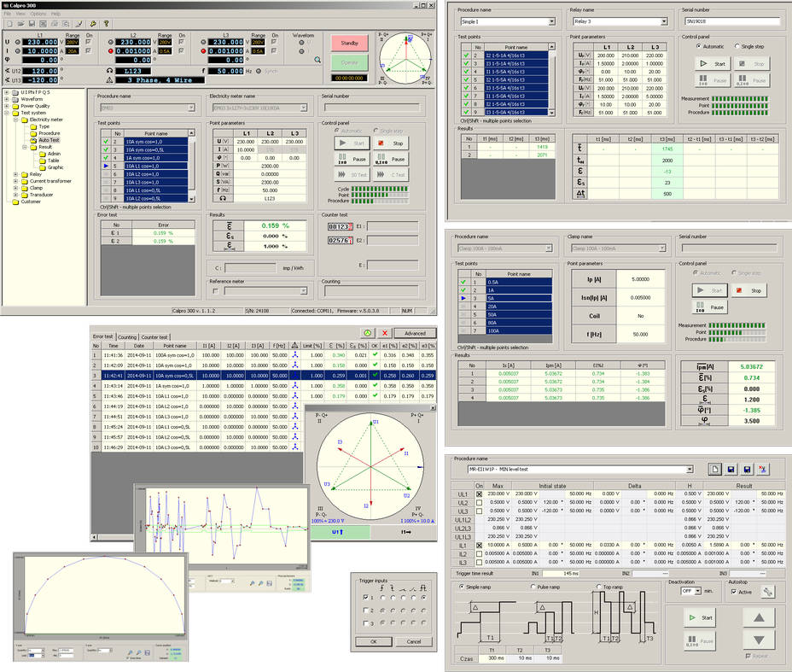Click the Pause I=0 button in Auto Test panel
Viewport: 792px width, 672px height.
pyautogui.click(x=351, y=159)
